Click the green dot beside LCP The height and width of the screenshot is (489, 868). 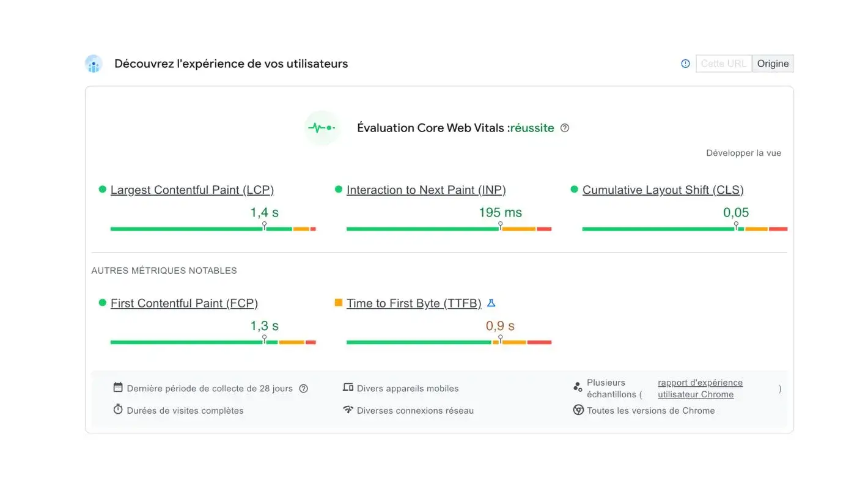(103, 189)
